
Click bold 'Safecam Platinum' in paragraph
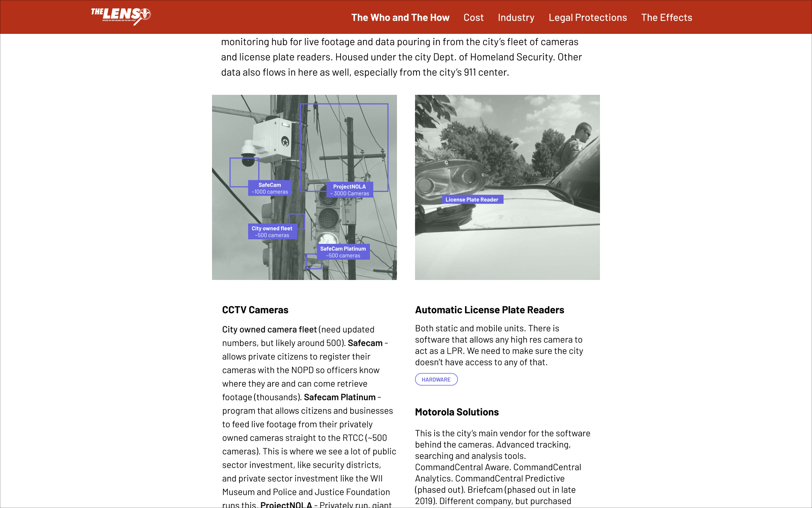(x=340, y=397)
